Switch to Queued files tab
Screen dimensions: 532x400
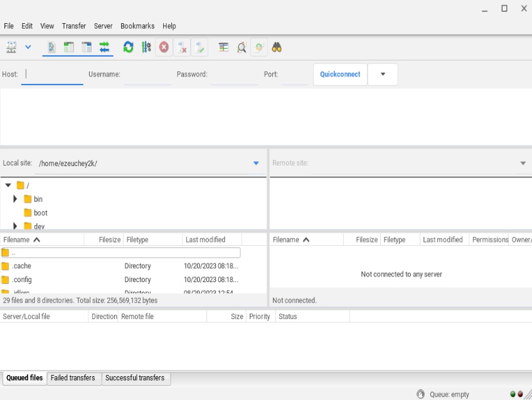pos(24,378)
